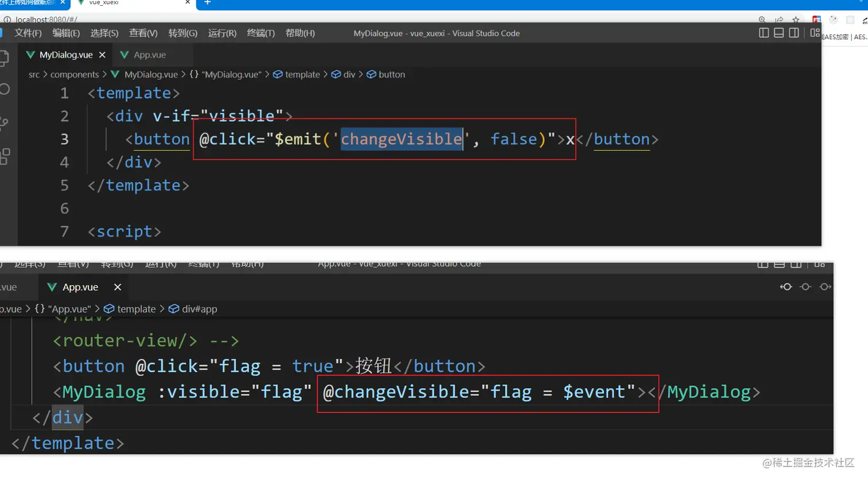Expand components breadcrumb segment
This screenshot has width=868, height=482.
click(75, 74)
